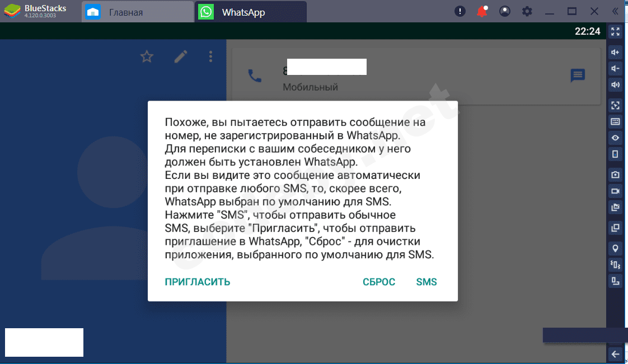The height and width of the screenshot is (364, 628).
Task: Toggle the eye overlay icon in the sidebar
Action: pyautogui.click(x=615, y=138)
